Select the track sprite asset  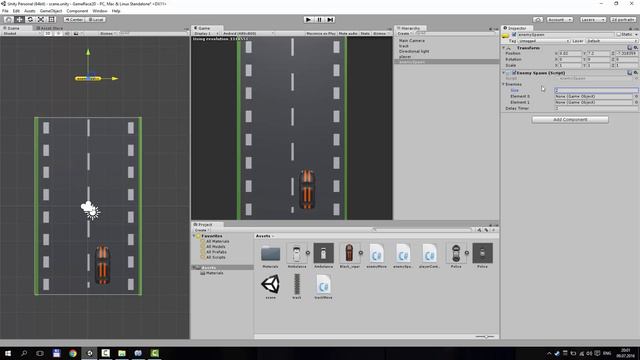coord(297,286)
